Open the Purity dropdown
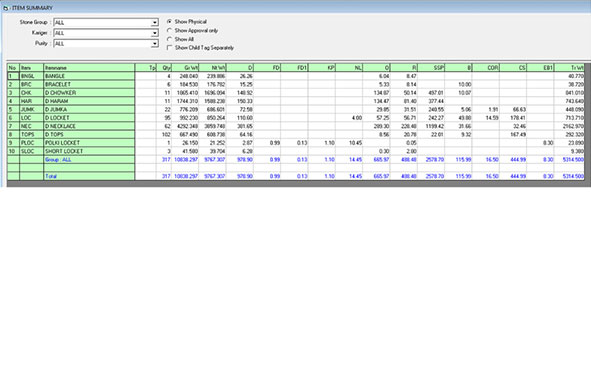 [x=155, y=44]
